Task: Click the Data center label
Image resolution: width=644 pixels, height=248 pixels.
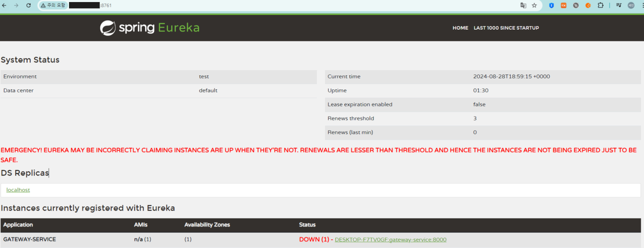Action: (18, 90)
